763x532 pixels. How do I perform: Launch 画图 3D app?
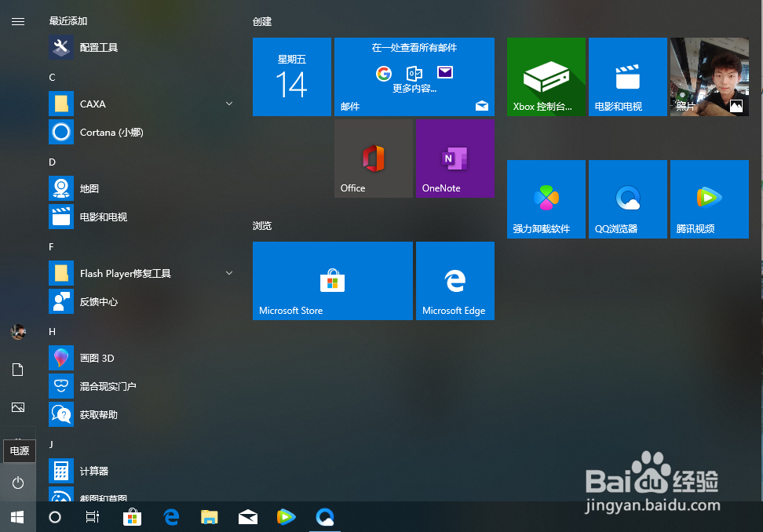[x=141, y=358]
